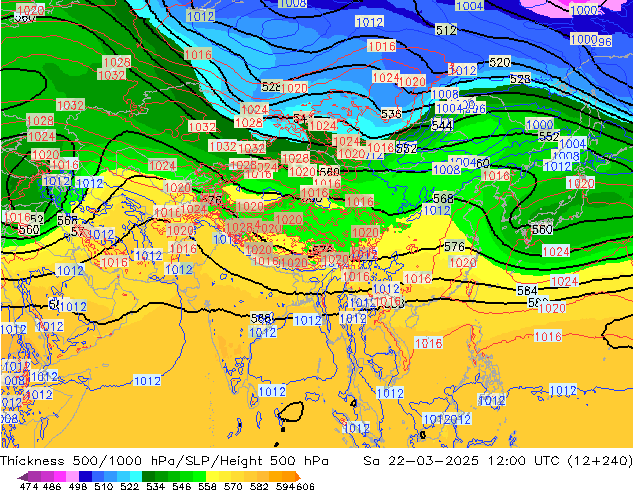Viewport: 634px width, 490px height.
Task: Click the legend value "582"
Action: click(x=259, y=486)
